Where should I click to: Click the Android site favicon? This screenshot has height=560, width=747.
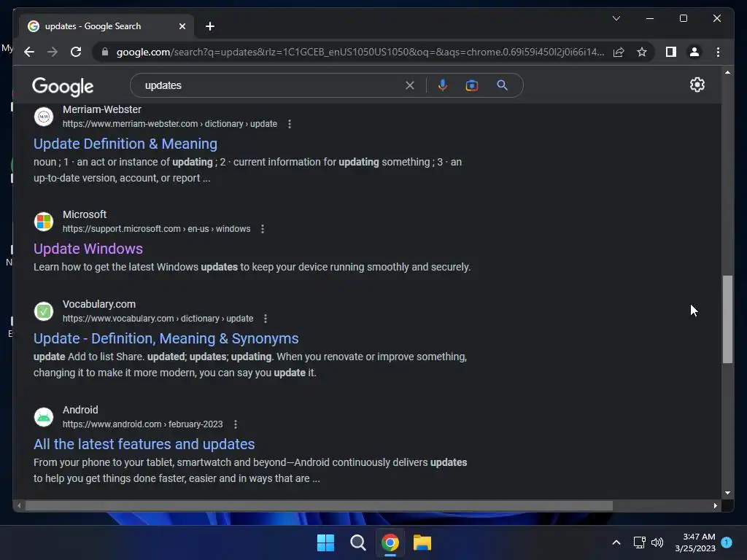(44, 417)
